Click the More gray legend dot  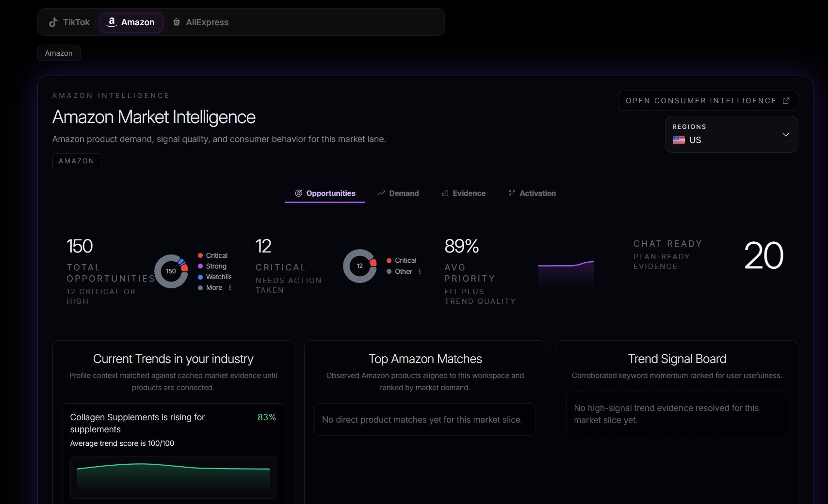click(200, 287)
